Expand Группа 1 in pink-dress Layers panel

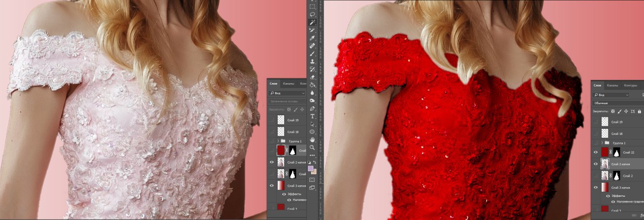point(278,140)
